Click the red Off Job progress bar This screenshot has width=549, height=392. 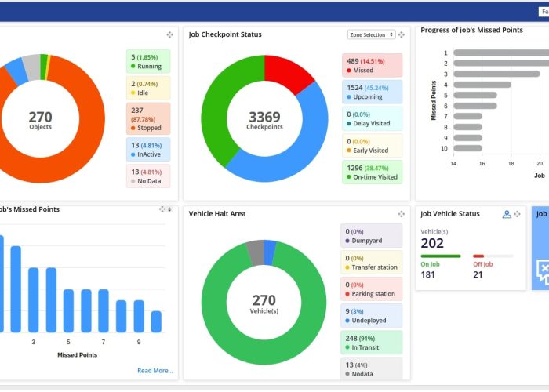(478, 256)
